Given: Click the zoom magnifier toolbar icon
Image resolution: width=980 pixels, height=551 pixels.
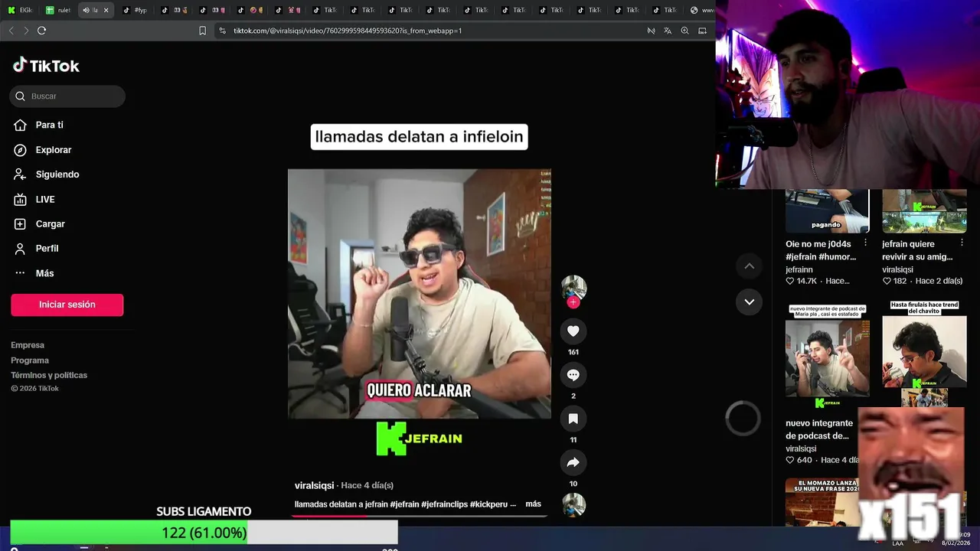Looking at the screenshot, I should pyautogui.click(x=684, y=31).
